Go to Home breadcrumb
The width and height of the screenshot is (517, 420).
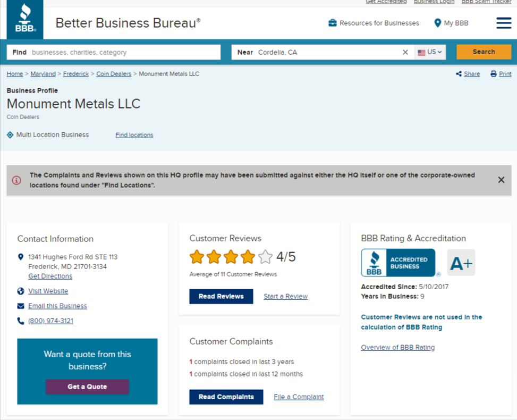(15, 74)
